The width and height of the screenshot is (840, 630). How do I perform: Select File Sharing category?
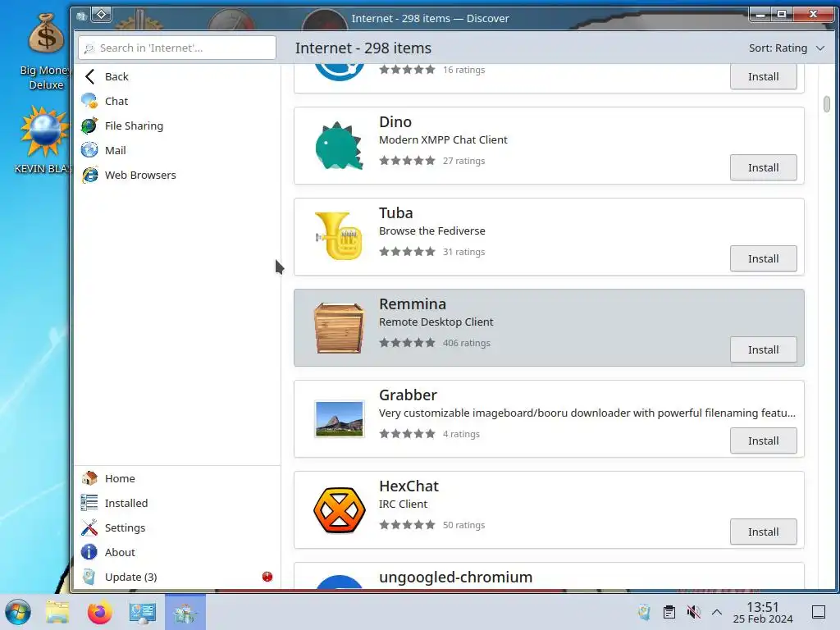(177, 126)
